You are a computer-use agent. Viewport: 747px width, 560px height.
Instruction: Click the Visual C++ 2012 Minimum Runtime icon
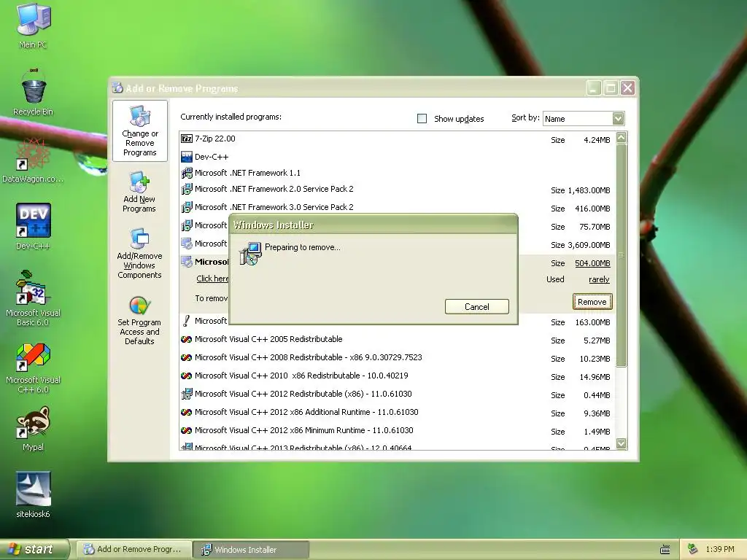(186, 430)
